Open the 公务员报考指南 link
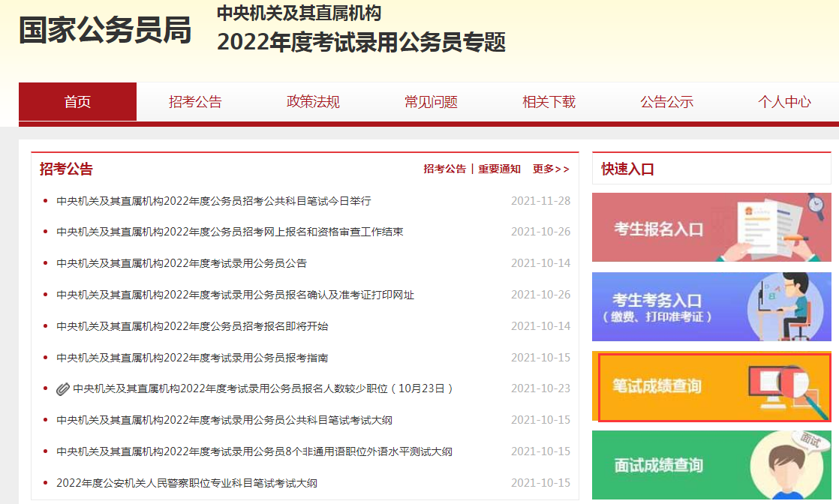This screenshot has width=839, height=504. click(192, 358)
